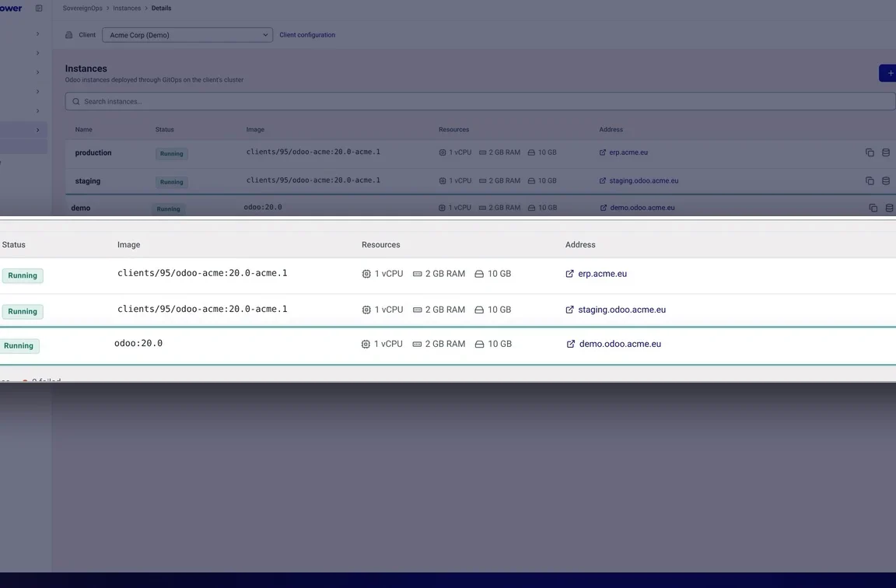
Task: Select the staging instance name
Action: click(x=87, y=181)
